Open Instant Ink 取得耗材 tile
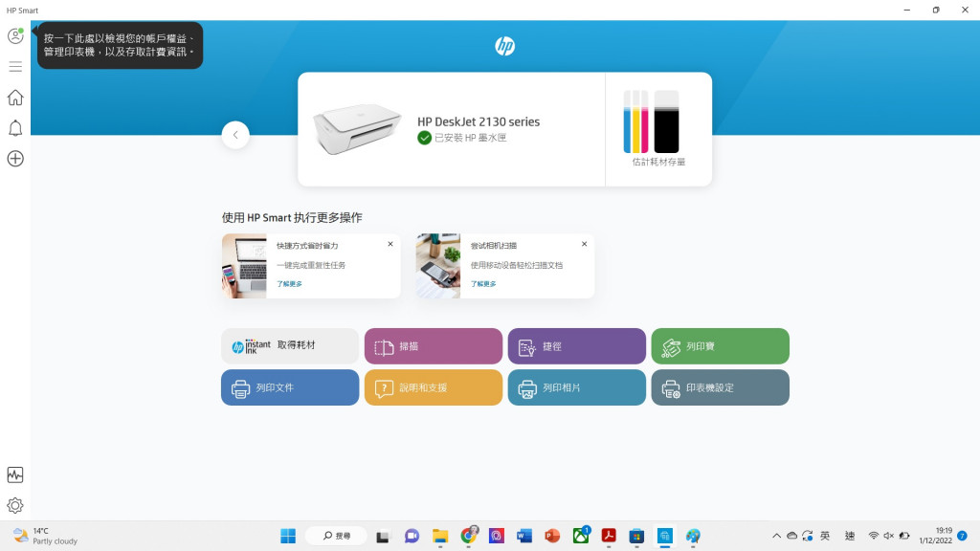The image size is (980, 551). 290,346
